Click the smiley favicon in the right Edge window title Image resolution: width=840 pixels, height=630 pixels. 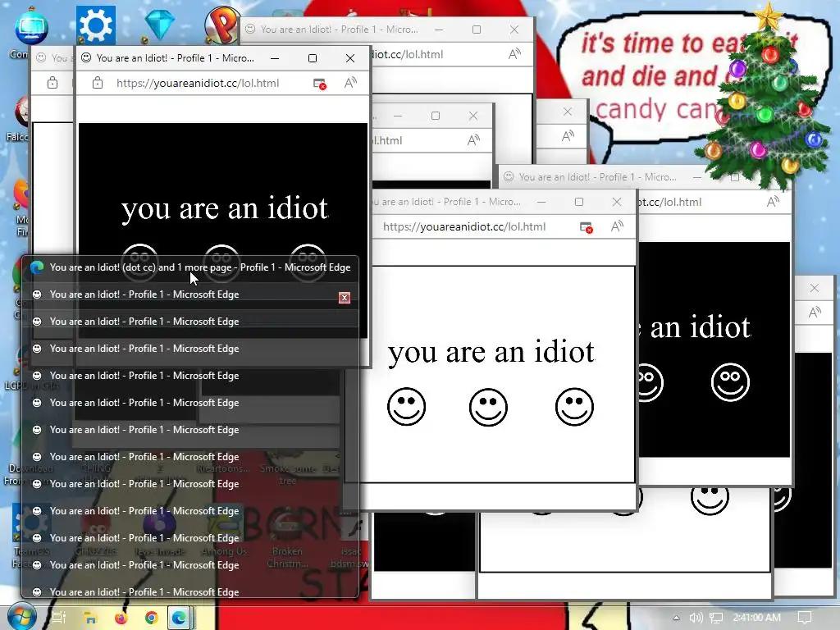tap(509, 177)
